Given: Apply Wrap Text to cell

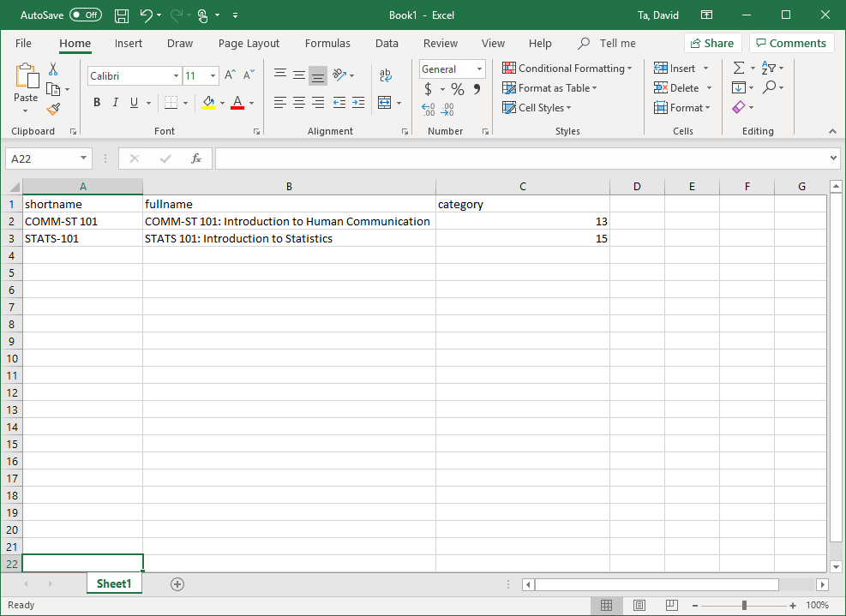Looking at the screenshot, I should pyautogui.click(x=385, y=75).
